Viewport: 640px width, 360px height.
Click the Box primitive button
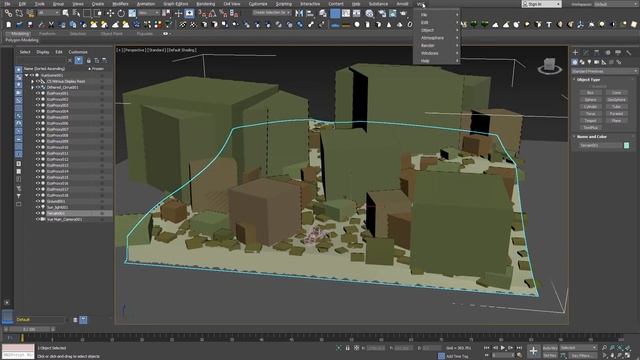590,93
